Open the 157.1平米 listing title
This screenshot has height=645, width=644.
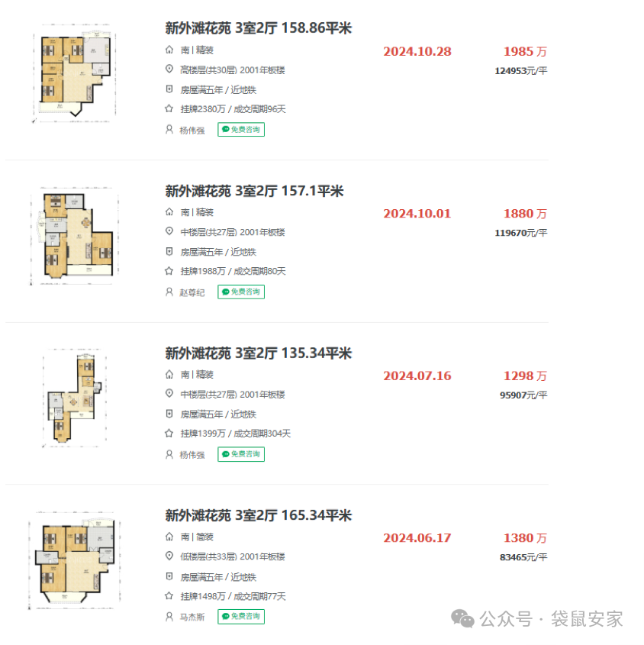254,191
